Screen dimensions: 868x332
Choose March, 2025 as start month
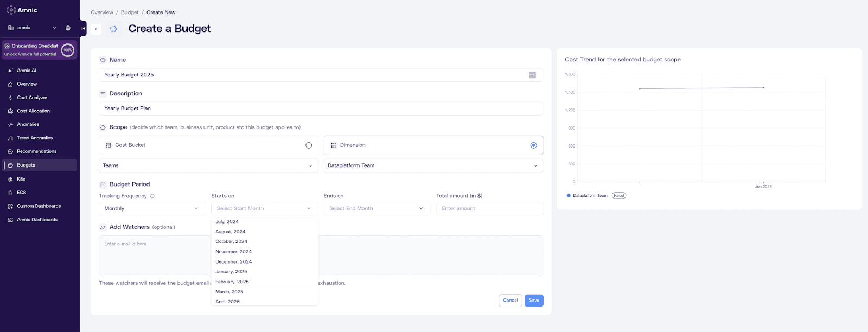tap(264, 292)
